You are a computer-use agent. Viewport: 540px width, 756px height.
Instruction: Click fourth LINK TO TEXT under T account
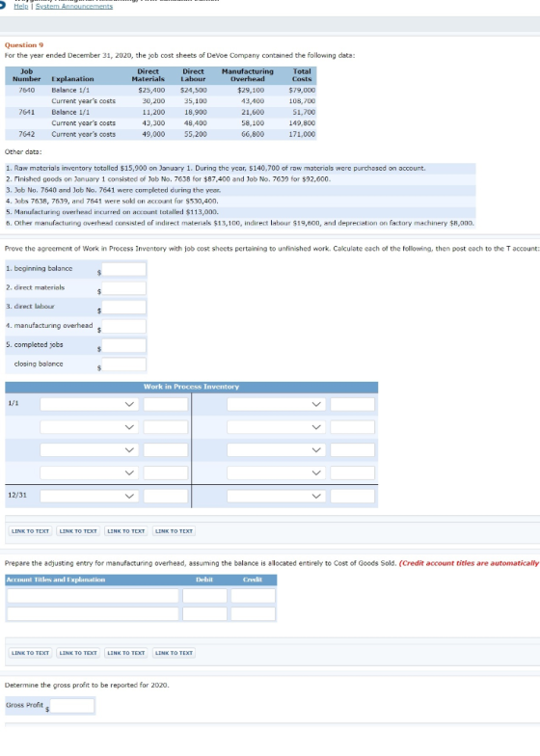point(174,530)
